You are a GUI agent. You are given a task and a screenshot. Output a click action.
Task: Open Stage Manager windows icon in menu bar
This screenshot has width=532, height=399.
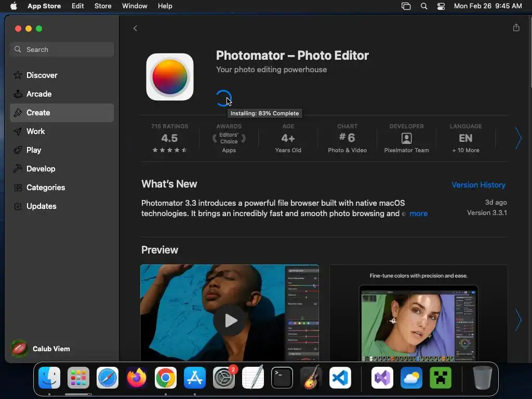click(x=406, y=6)
